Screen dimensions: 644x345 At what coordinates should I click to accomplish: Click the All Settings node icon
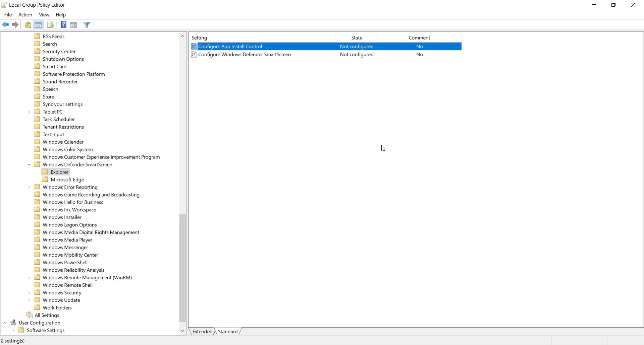pyautogui.click(x=30, y=315)
